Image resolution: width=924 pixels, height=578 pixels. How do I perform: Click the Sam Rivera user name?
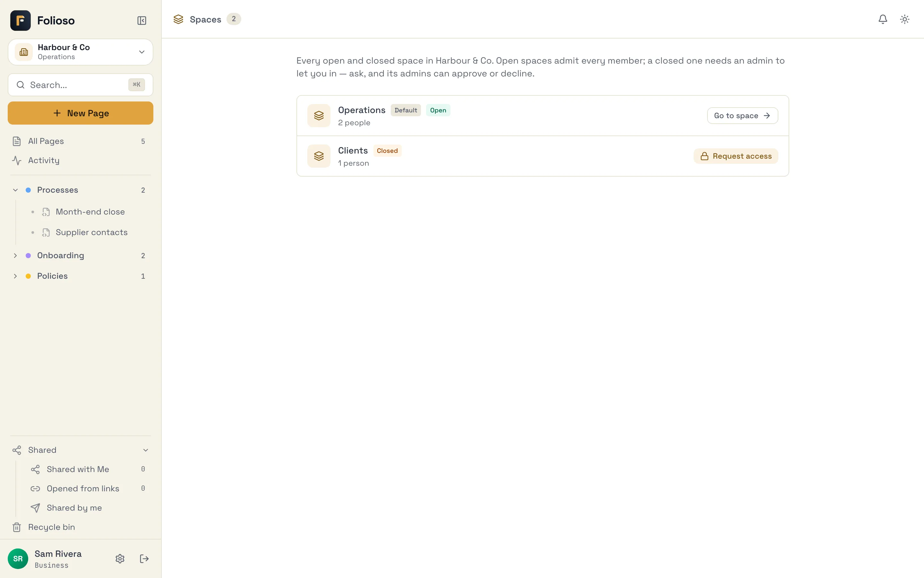click(x=58, y=554)
